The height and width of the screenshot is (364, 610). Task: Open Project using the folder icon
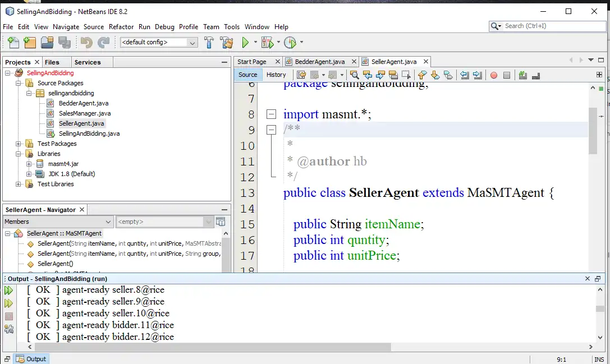pyautogui.click(x=47, y=43)
